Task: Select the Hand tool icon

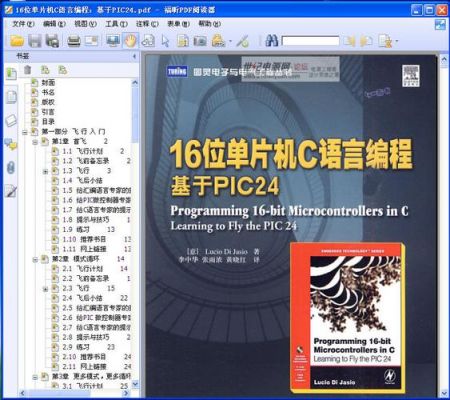Action: pyautogui.click(x=130, y=41)
